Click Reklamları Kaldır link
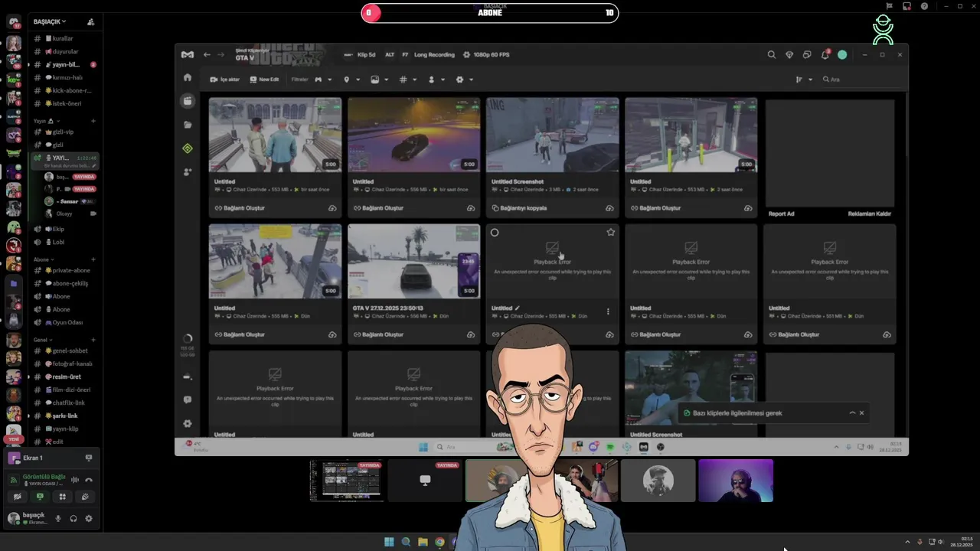Screen dimensions: 980x551 pyautogui.click(x=869, y=214)
